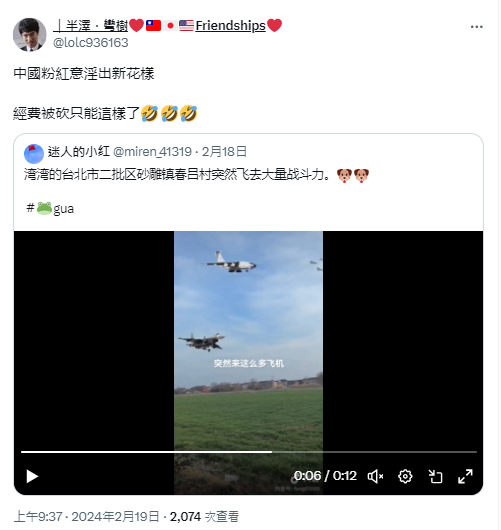501x530 pixels.
Task: Click the quoted user's flag avatar
Action: [x=34, y=153]
